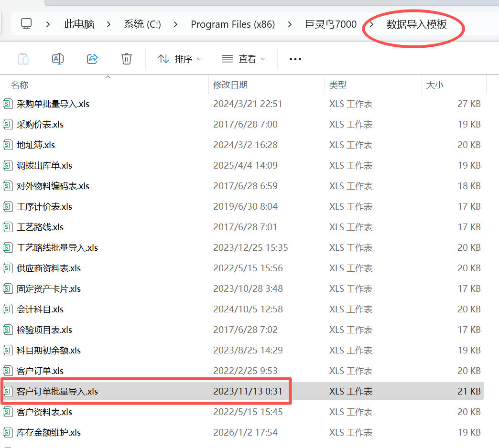Select the file 会计科目.xls

coord(40,309)
